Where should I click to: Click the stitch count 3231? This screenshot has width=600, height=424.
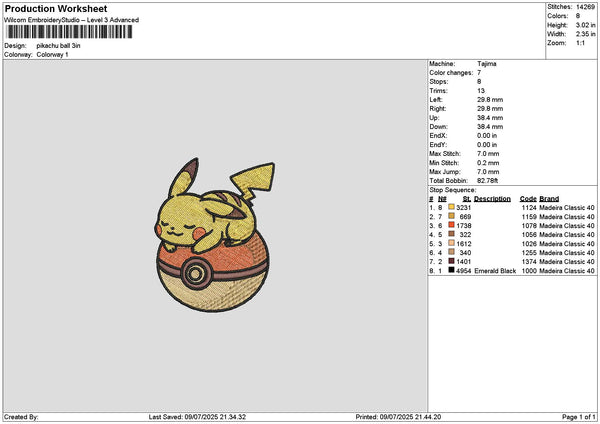click(463, 207)
